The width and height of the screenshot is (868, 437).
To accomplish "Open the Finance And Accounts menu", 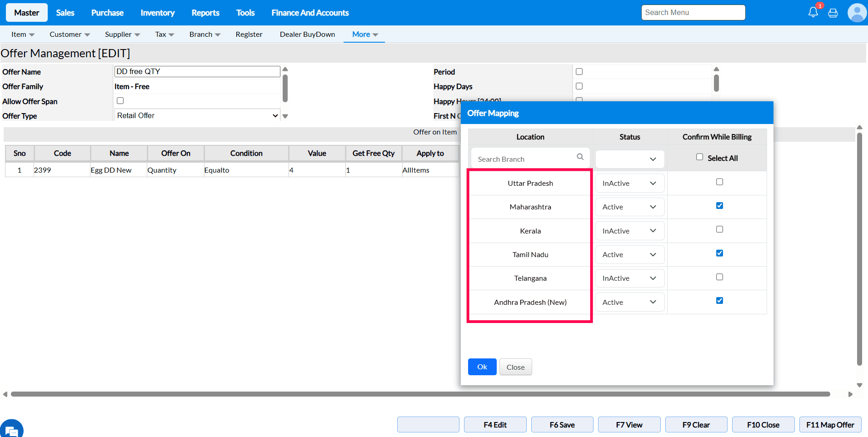I will [x=310, y=13].
